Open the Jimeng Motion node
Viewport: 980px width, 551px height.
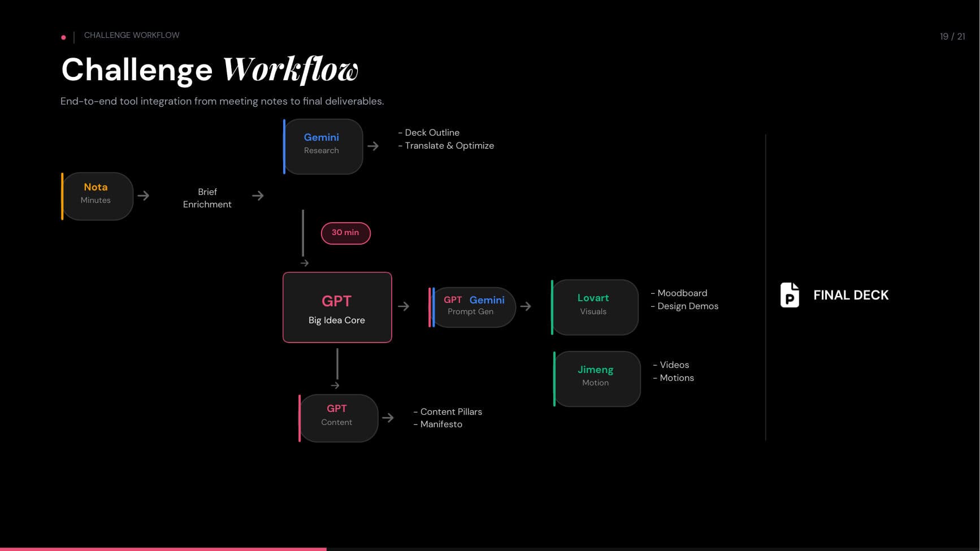click(x=596, y=379)
